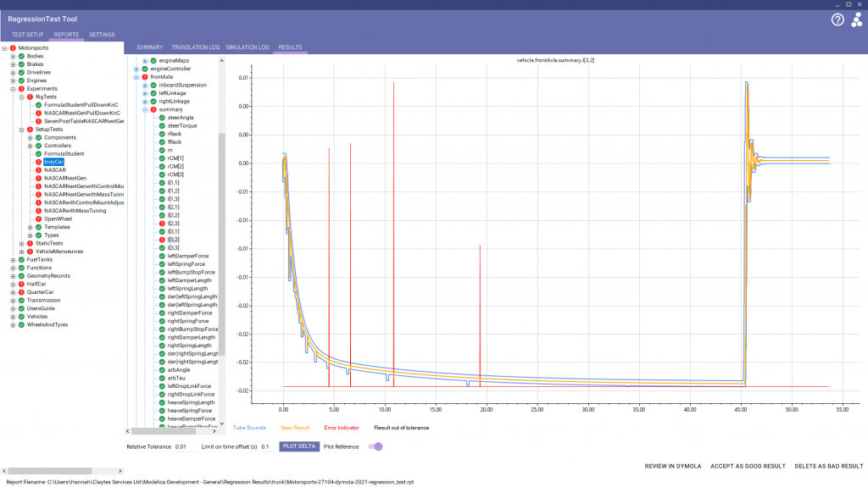Click DELETE AS BAD RESULT
Viewport: 868px width, 487px height.
pos(829,467)
